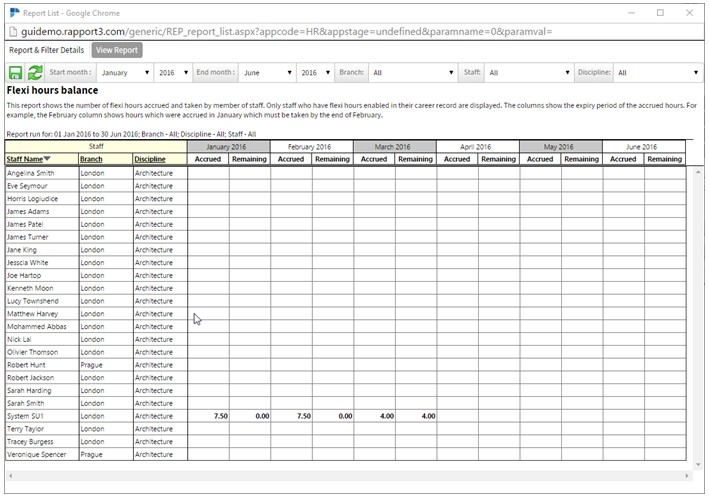Open the end year 2016 dropdown
709x497 pixels.
tap(315, 73)
